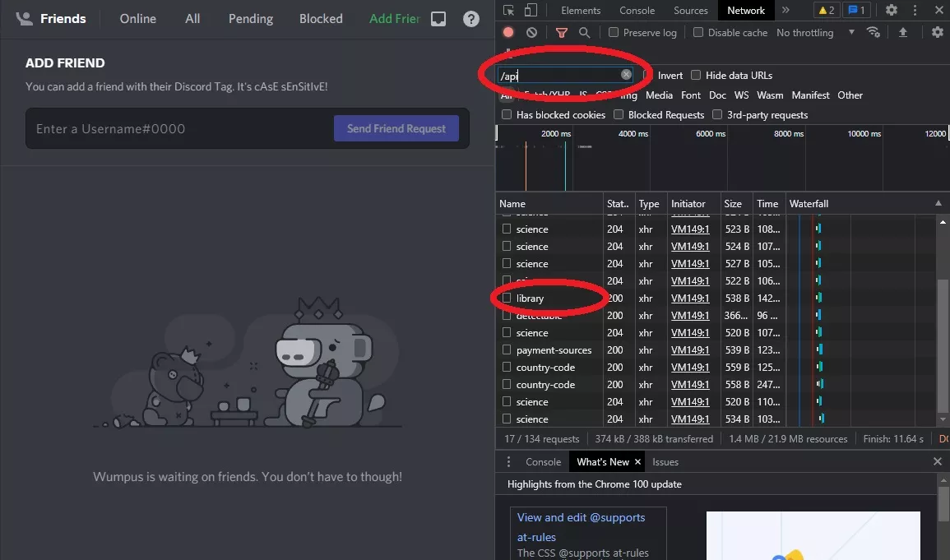Viewport: 950px width, 560px height.
Task: Tick the Blocked Requests checkbox
Action: (618, 114)
